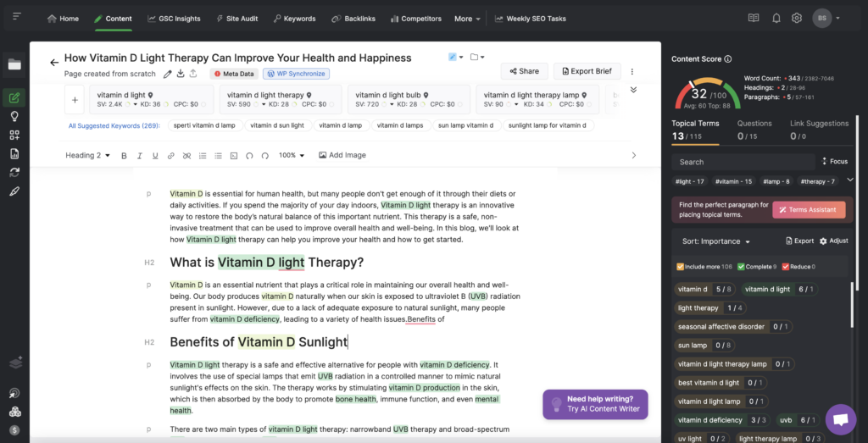The image size is (868, 443).
Task: Click the notification bell icon
Action: tap(776, 18)
